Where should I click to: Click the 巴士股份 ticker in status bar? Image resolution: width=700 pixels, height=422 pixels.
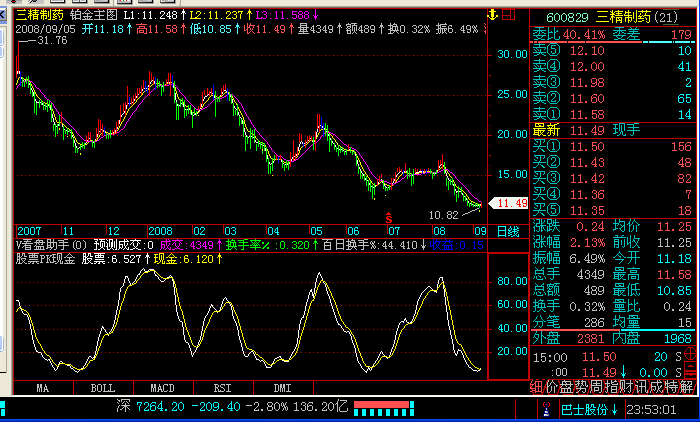[x=590, y=409]
